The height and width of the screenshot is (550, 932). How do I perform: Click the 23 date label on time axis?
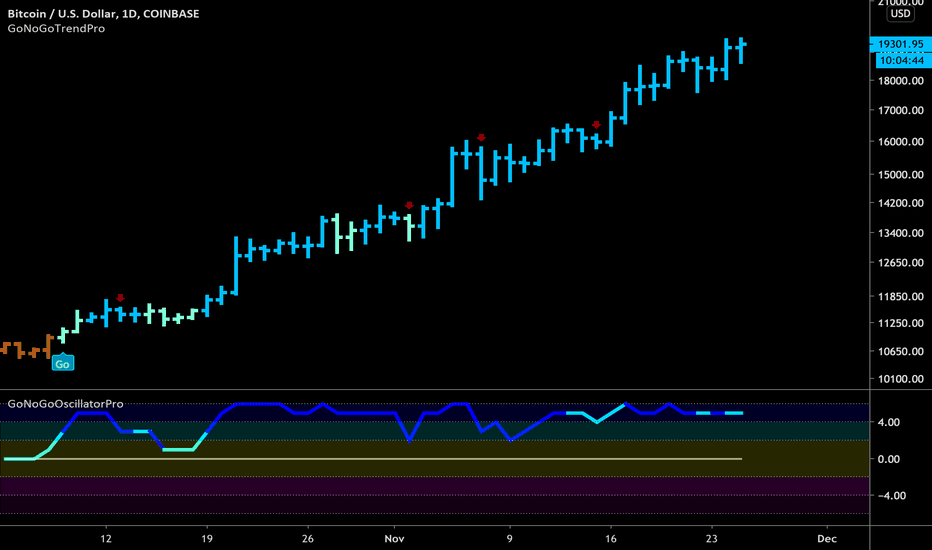[x=711, y=539]
